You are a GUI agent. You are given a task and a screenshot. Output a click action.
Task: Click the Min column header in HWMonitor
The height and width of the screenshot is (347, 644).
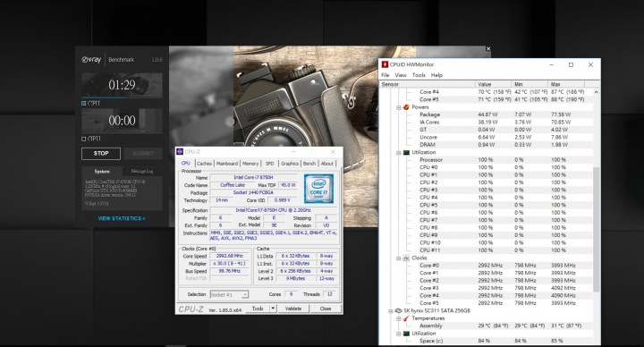(530, 84)
